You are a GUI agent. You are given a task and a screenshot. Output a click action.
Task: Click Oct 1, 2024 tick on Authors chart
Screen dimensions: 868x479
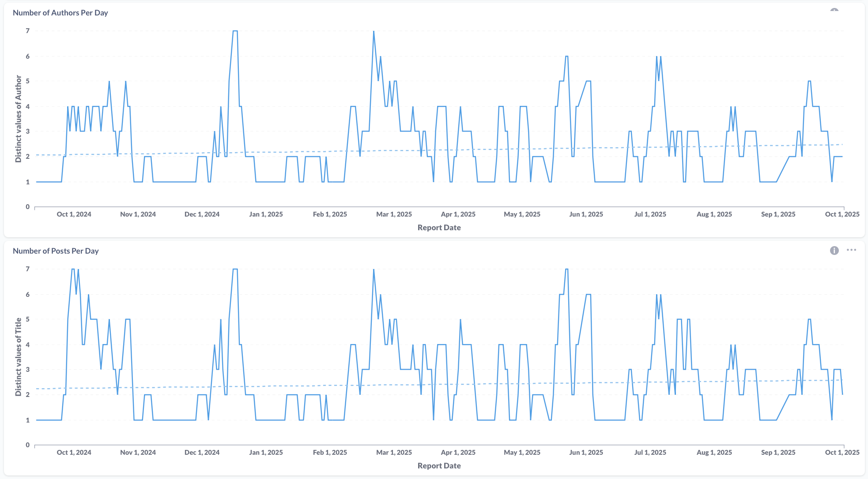[74, 214]
